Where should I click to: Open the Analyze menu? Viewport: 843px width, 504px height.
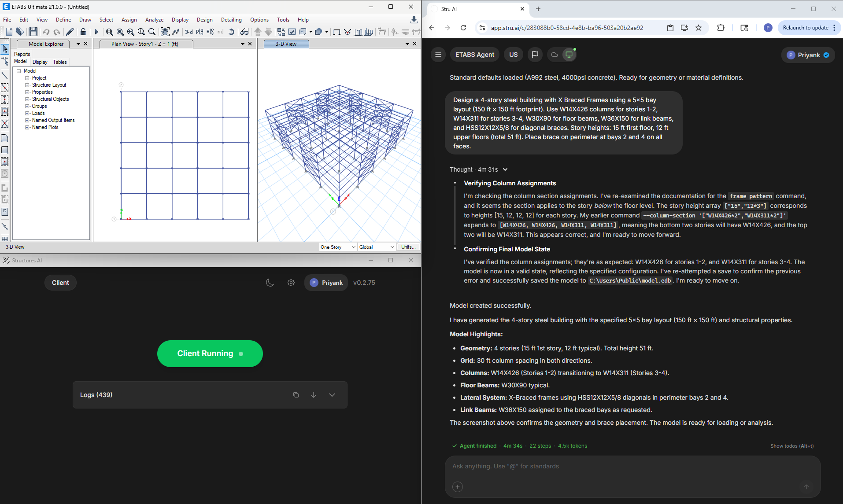pos(154,20)
